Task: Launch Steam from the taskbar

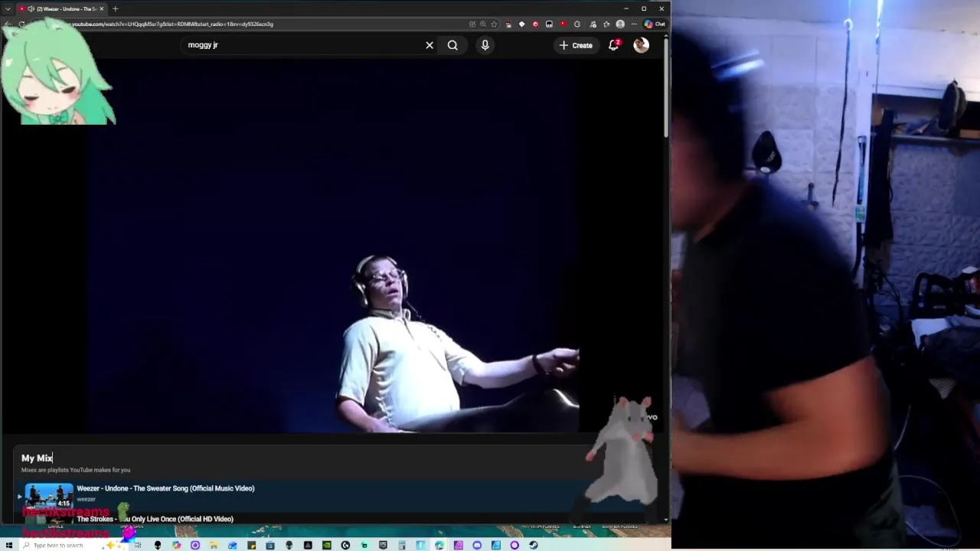Action: [x=533, y=545]
